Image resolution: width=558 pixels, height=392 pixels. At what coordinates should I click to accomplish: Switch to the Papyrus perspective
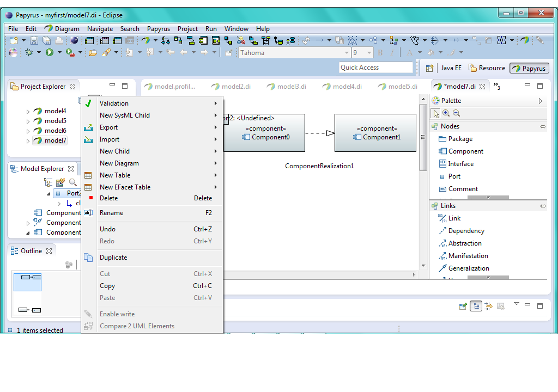click(x=529, y=68)
